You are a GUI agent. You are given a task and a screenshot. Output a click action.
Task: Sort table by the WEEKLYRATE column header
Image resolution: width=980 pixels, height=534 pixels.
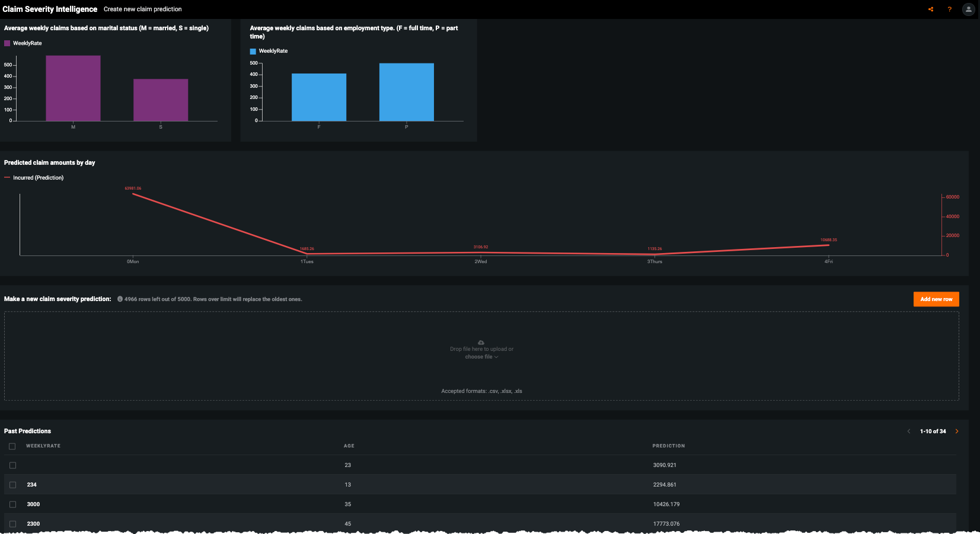pyautogui.click(x=43, y=446)
